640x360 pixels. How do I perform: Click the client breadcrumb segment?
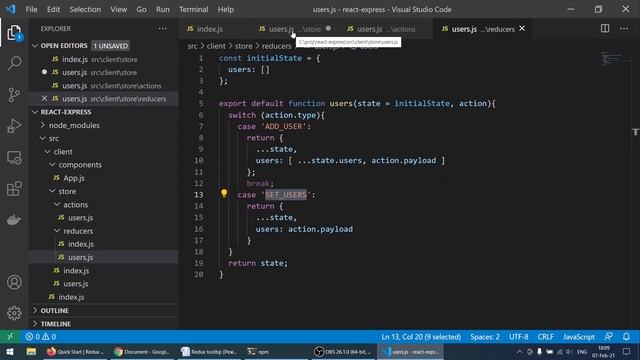[x=216, y=46]
